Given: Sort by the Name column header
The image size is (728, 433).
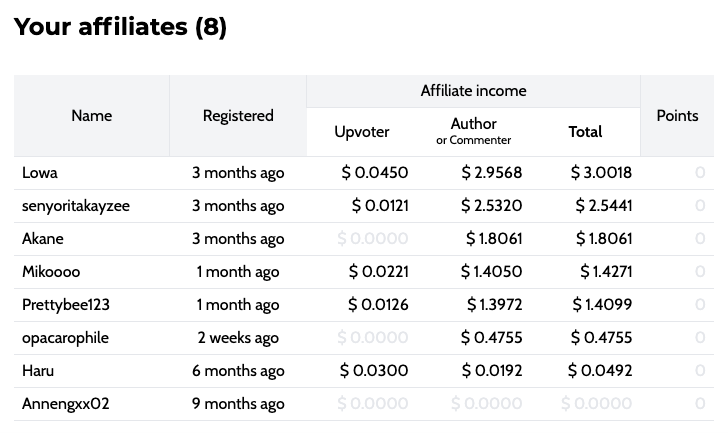Looking at the screenshot, I should click(91, 116).
